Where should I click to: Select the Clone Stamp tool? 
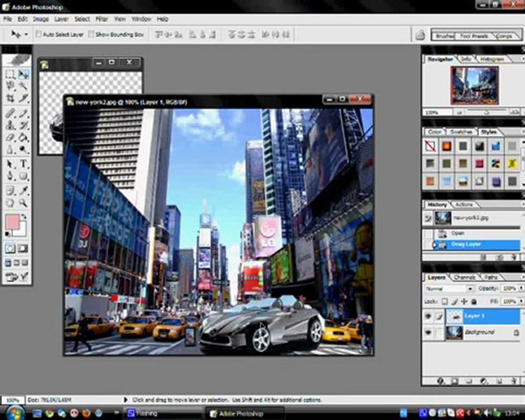click(10, 125)
